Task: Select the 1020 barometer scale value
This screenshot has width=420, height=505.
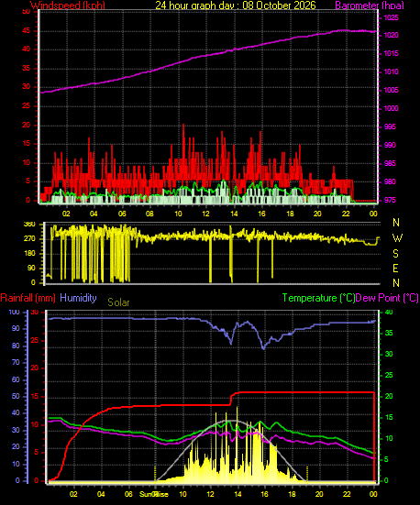Action: tap(391, 35)
